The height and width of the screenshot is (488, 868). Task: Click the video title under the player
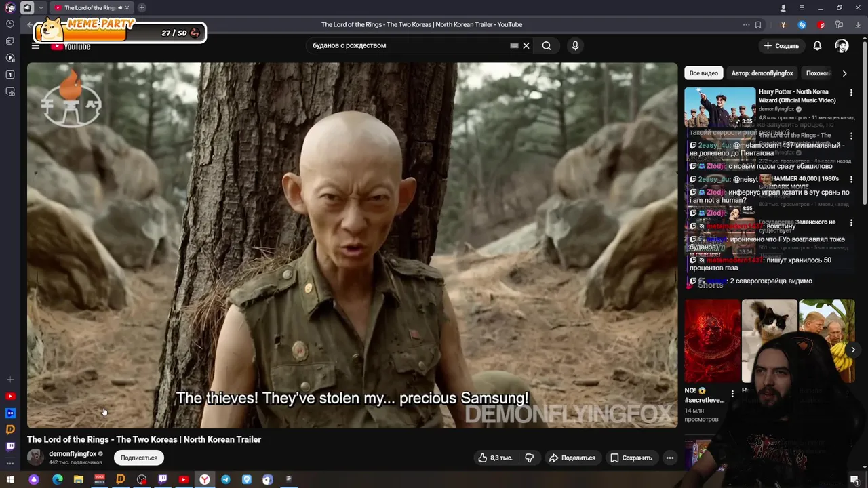(x=144, y=439)
